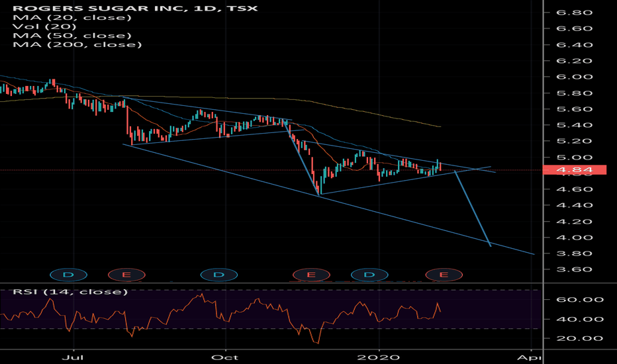This screenshot has width=617, height=364.
Task: Select the MA (200, close) indicator label
Action: tap(77, 44)
